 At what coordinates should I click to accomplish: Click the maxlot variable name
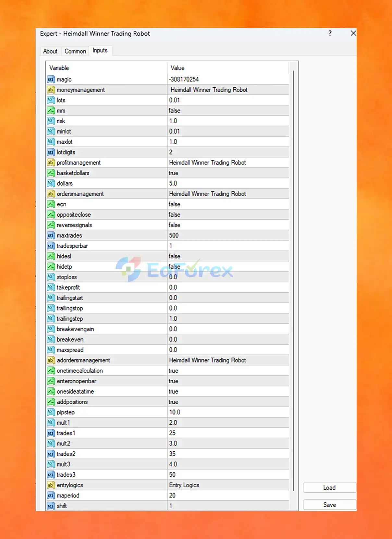[x=65, y=142]
